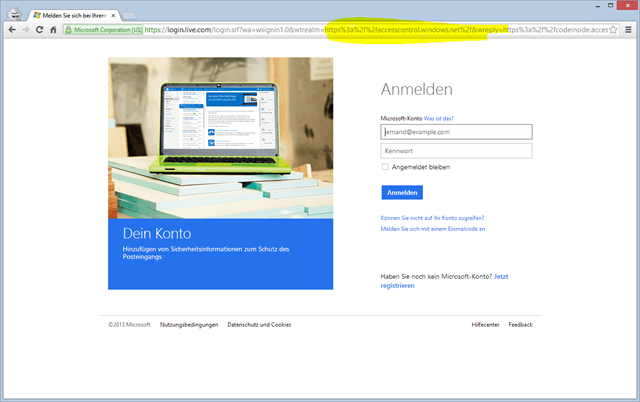
Task: Reload the page with the refresh icon
Action: click(39, 30)
